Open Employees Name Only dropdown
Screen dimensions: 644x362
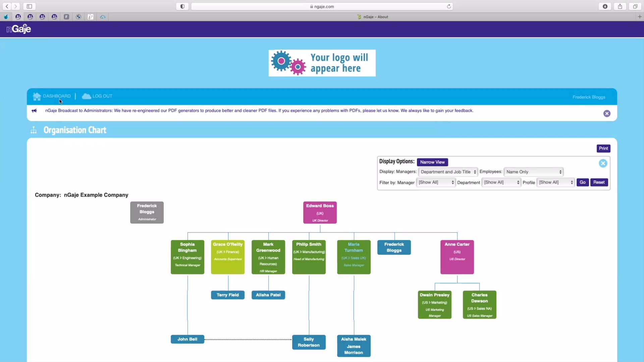[533, 172]
